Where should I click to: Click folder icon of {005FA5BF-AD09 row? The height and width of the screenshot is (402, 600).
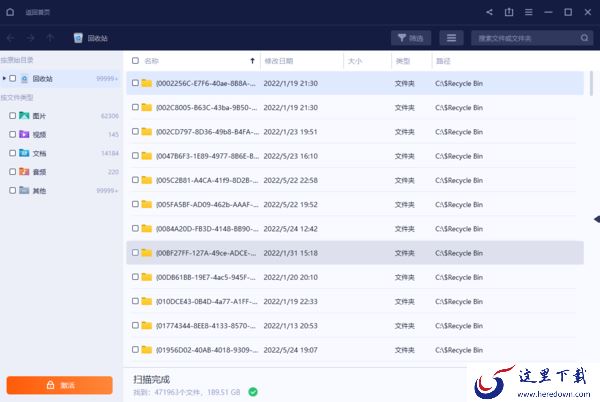click(147, 204)
